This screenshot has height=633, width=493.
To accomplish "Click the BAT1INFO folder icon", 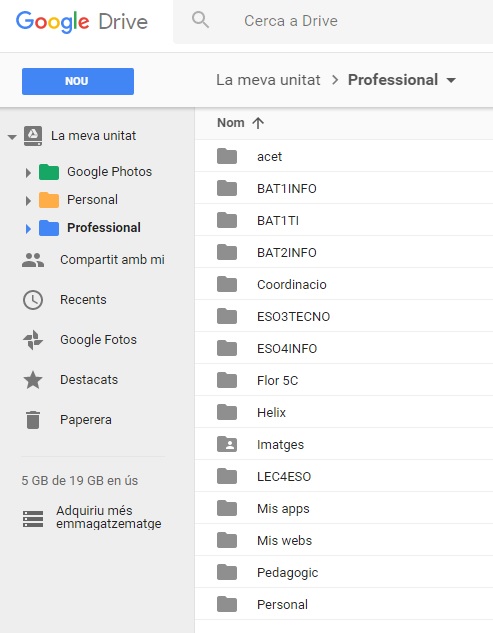I will click(x=227, y=188).
